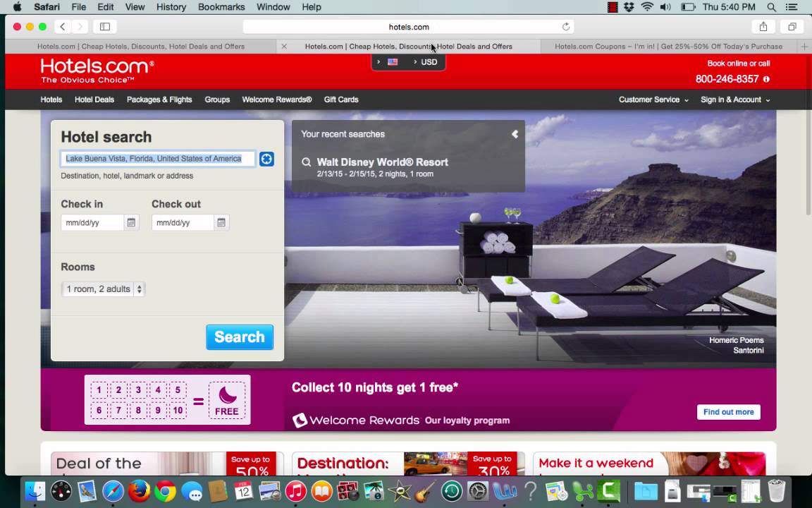Viewport: 812px width, 508px height.
Task: Open the Bookmarks menu
Action: point(221,7)
